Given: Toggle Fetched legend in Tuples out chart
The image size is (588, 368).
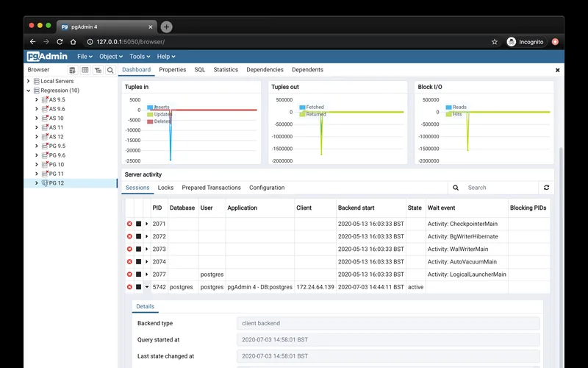Looking at the screenshot, I should click(x=312, y=107).
